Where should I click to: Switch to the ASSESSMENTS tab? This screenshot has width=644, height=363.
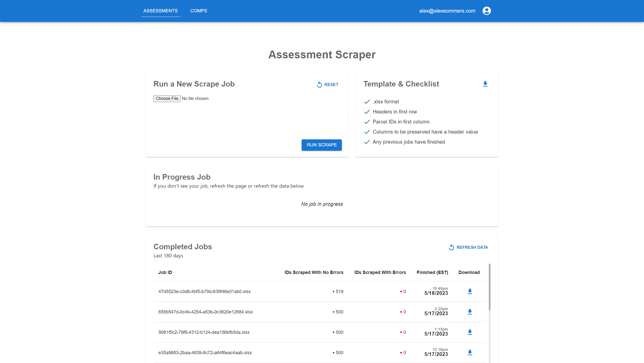tap(160, 11)
